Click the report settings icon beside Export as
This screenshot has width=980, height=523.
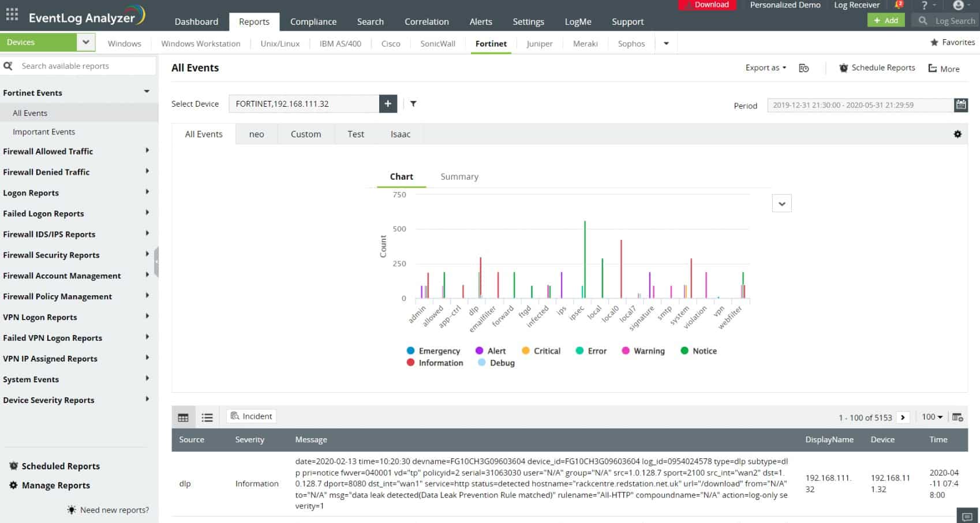[803, 68]
